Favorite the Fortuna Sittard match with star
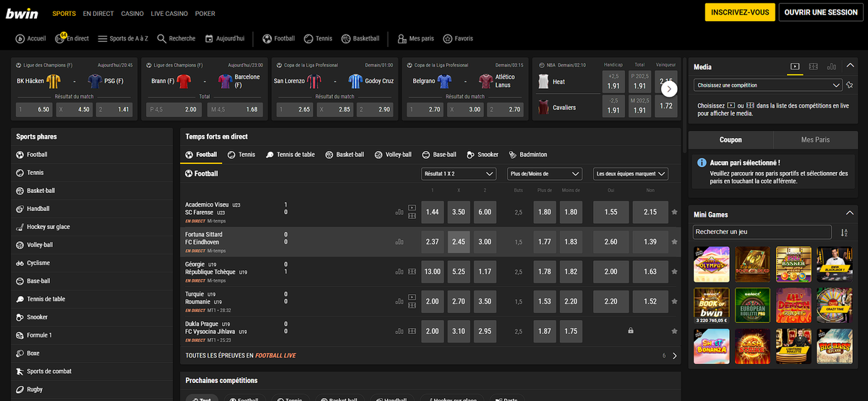The height and width of the screenshot is (401, 868). (x=675, y=242)
